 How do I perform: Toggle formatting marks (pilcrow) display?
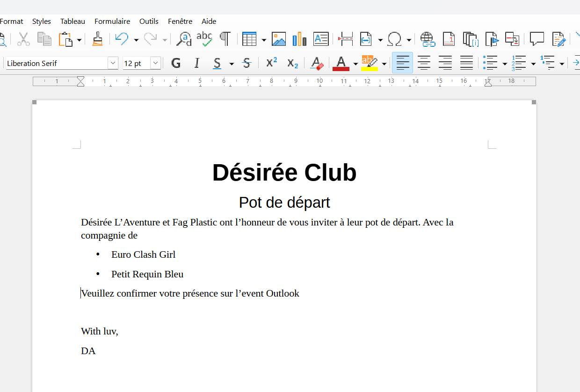(225, 39)
